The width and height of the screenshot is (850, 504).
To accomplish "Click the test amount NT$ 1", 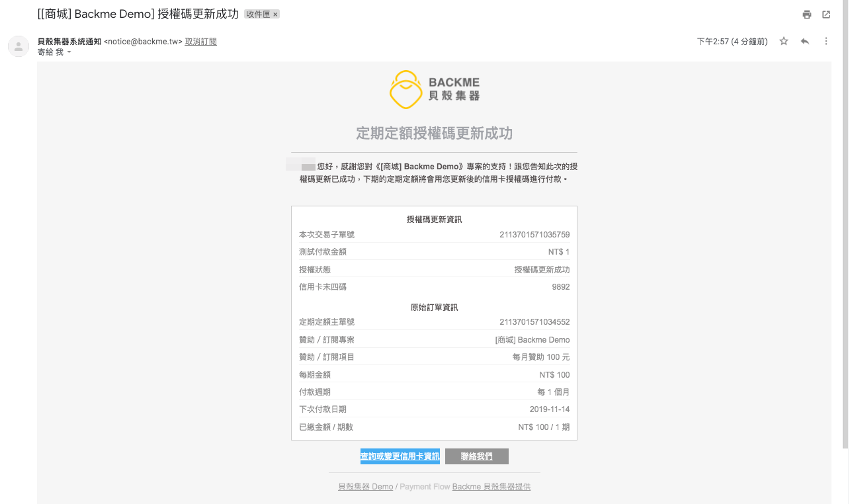I will pyautogui.click(x=559, y=252).
